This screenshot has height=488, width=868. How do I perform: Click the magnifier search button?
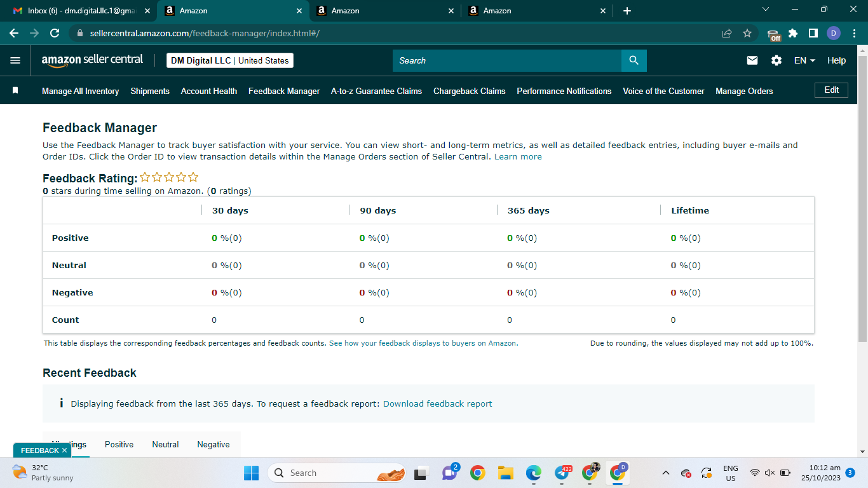[634, 60]
